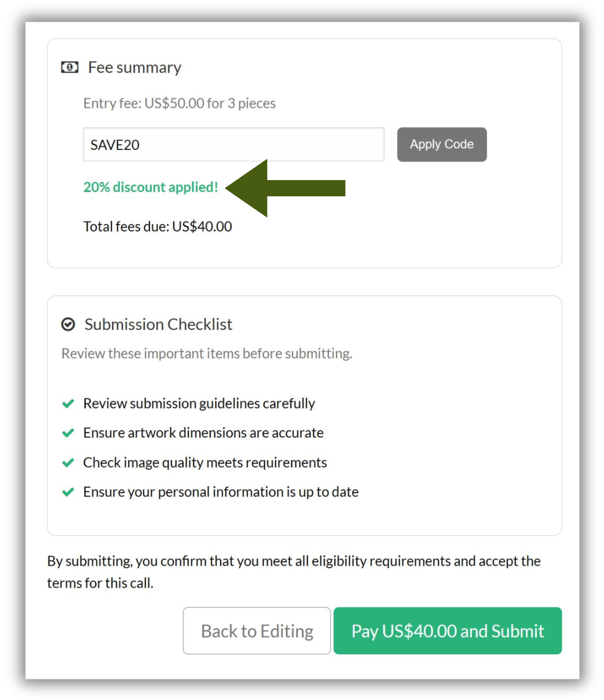Focus the discount code field containing SAVE20

234,144
